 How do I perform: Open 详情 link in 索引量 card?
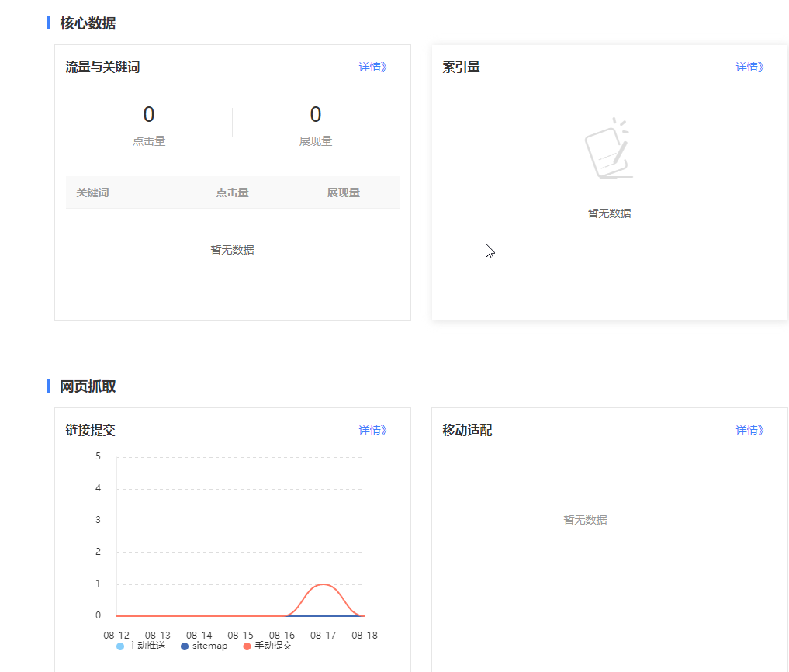[749, 68]
